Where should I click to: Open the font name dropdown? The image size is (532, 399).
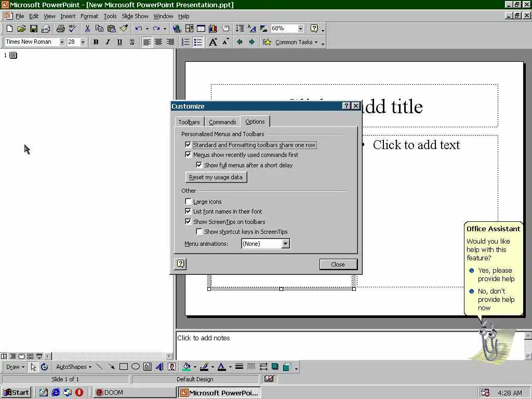(62, 42)
